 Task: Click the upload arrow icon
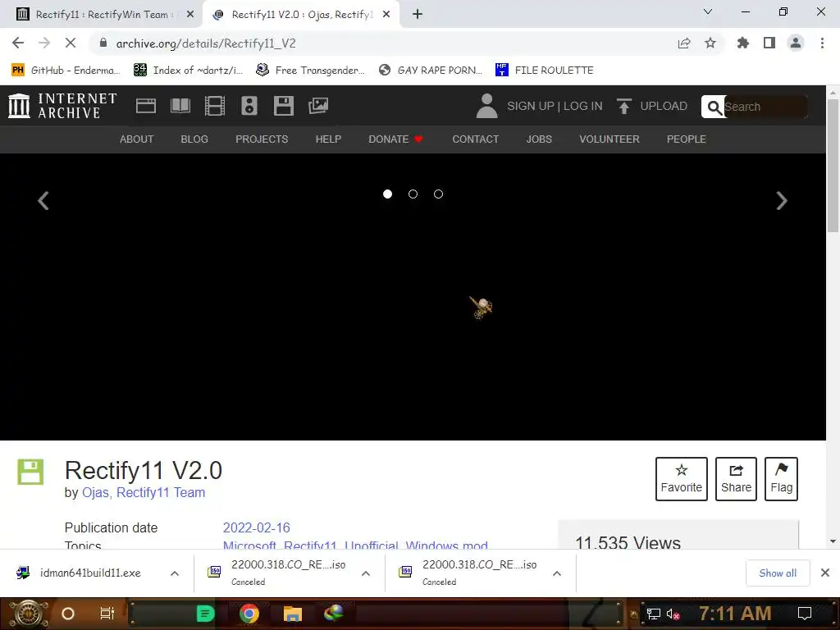click(623, 106)
